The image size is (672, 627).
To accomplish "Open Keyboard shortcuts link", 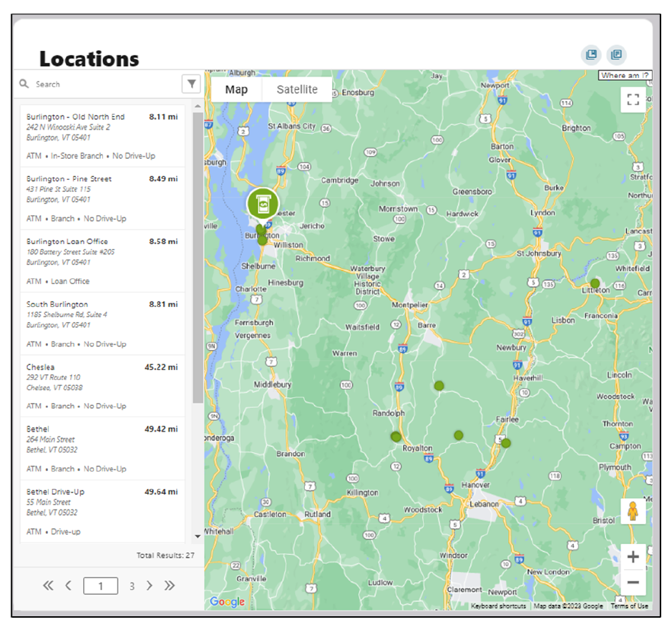I will 498,606.
